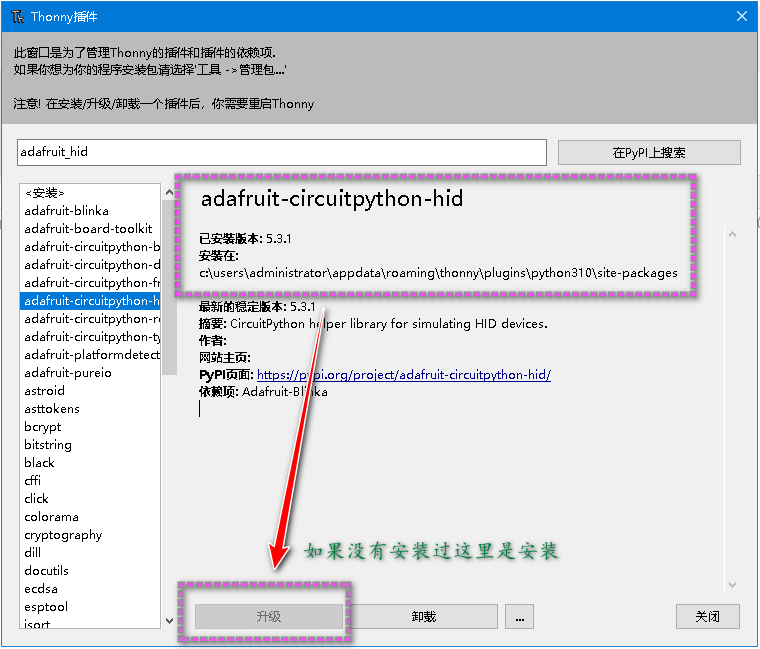This screenshot has width=760, height=649.
Task: Select adafruit-platformdetect package
Action: [92, 355]
